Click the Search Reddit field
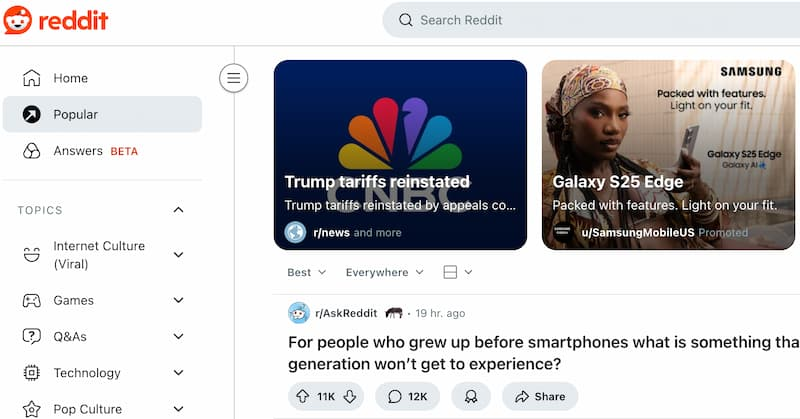 tap(590, 20)
